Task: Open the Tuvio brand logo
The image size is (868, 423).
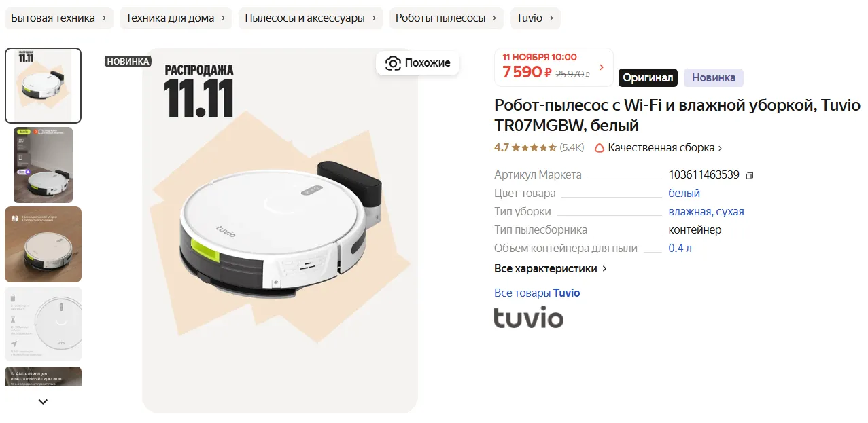Action: click(529, 318)
